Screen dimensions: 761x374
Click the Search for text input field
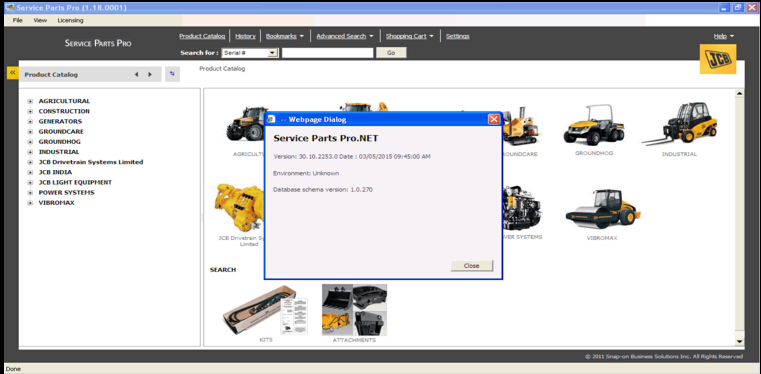(328, 53)
